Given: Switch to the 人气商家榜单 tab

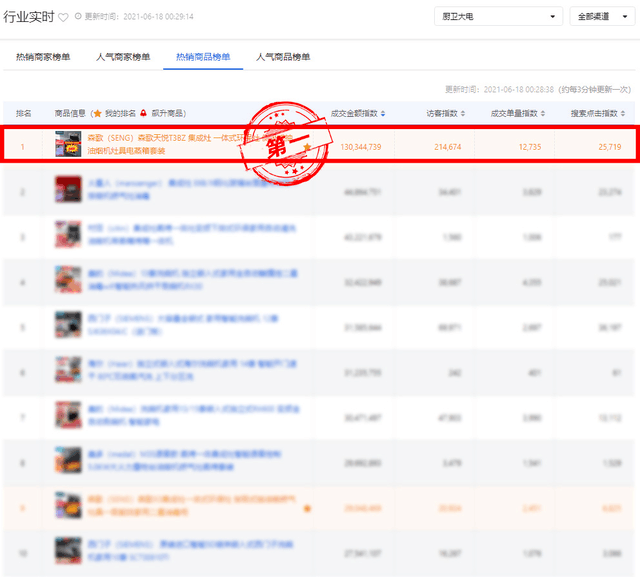Looking at the screenshot, I should [x=123, y=57].
